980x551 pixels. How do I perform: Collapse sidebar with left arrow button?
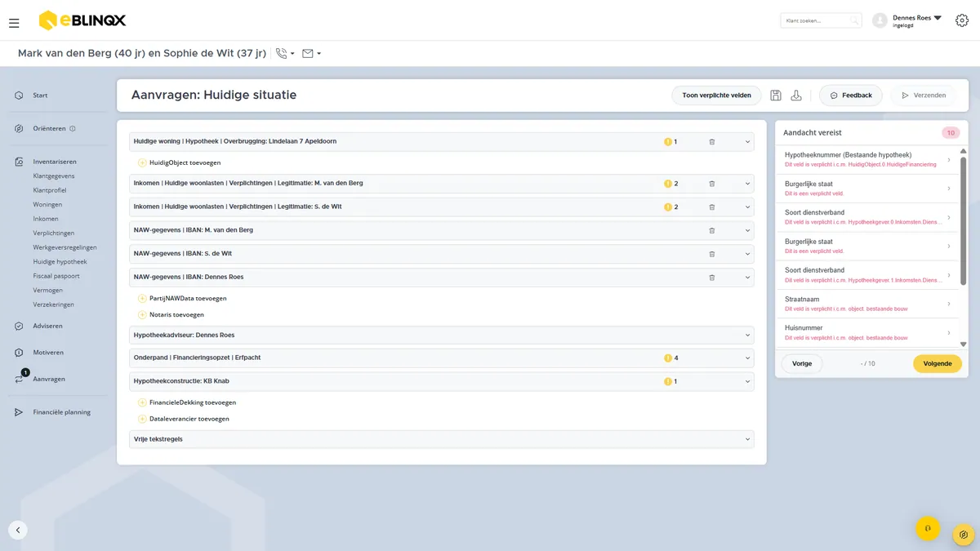tap(18, 530)
